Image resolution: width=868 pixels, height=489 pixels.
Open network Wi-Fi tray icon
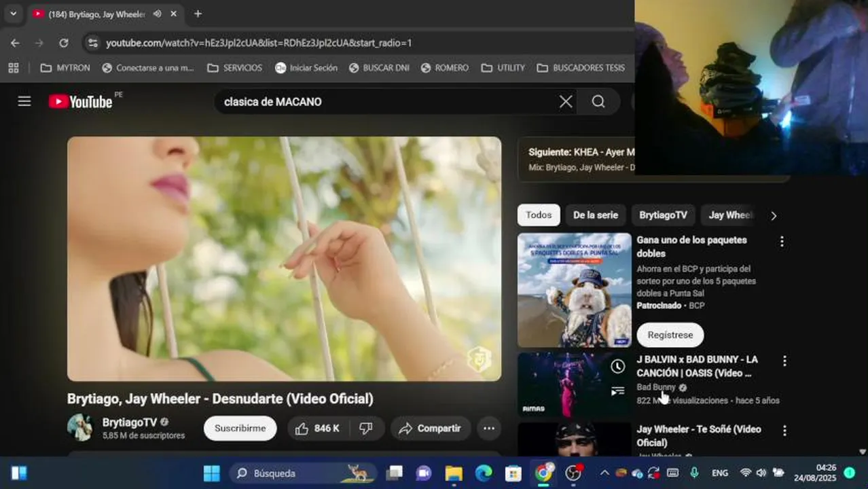tap(745, 473)
